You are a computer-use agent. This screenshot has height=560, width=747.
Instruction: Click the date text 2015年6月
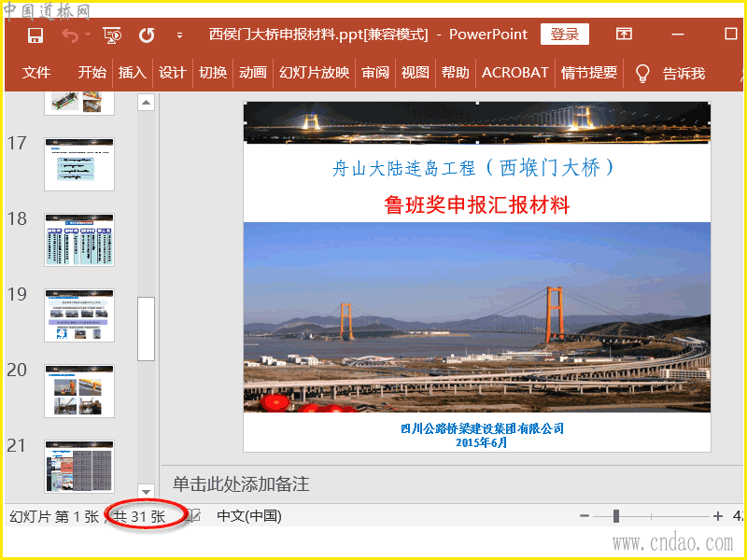[x=481, y=442]
